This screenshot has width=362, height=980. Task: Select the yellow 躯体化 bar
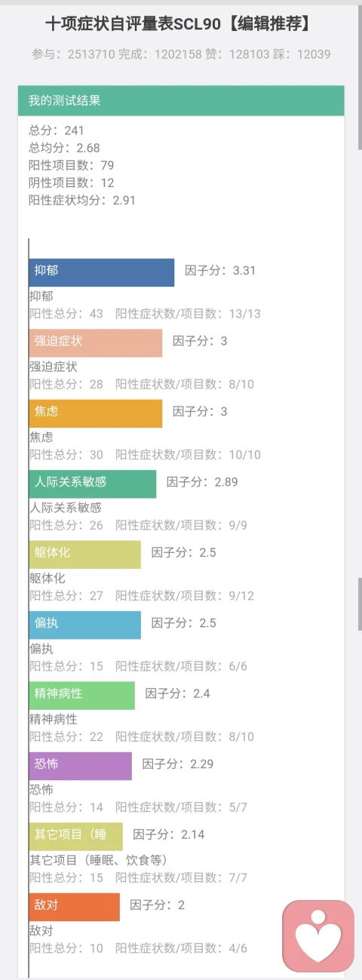point(85,555)
